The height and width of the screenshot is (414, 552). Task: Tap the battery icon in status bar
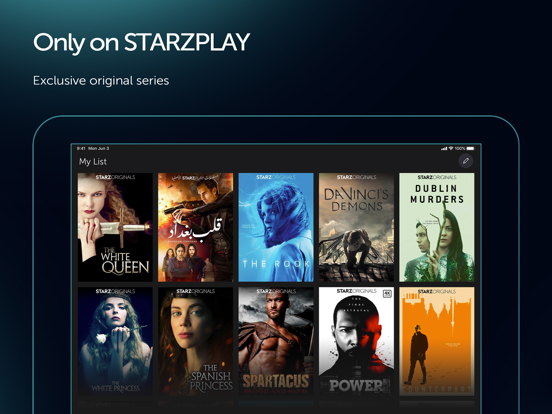click(470, 149)
